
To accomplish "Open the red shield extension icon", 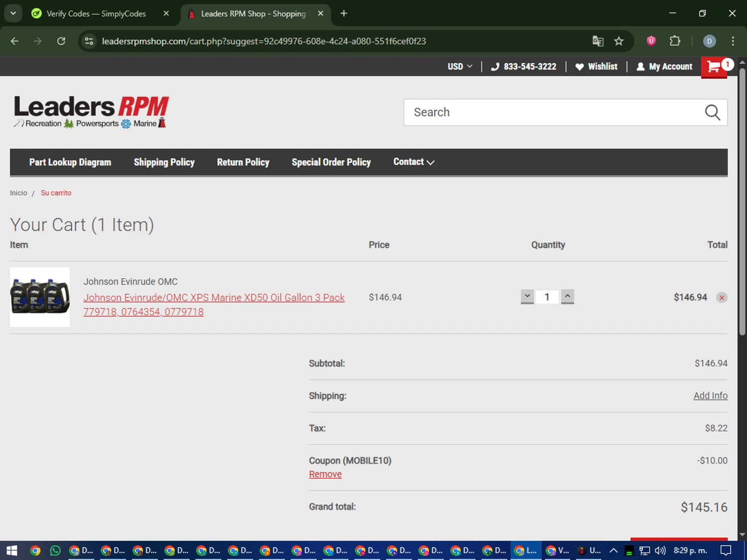I will click(x=651, y=41).
